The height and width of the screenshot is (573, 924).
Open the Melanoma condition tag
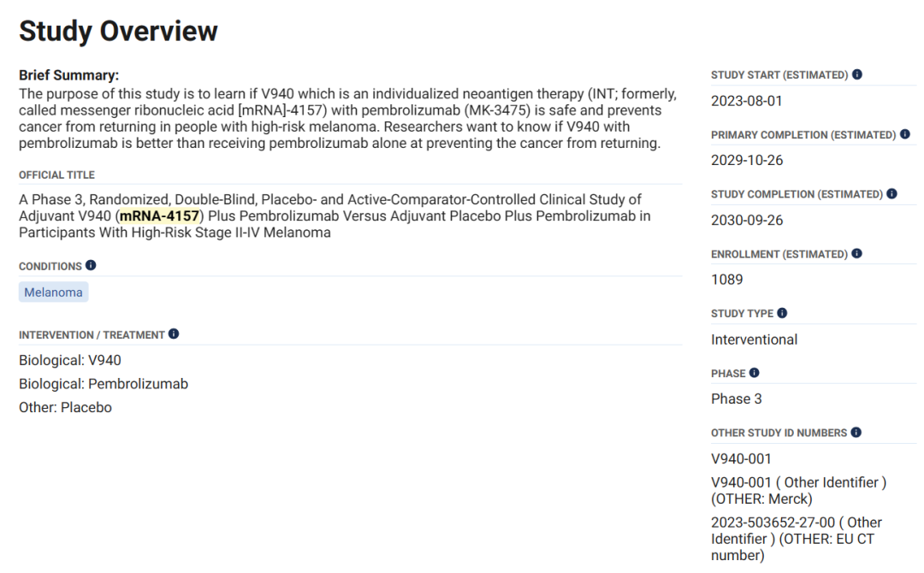(x=53, y=292)
